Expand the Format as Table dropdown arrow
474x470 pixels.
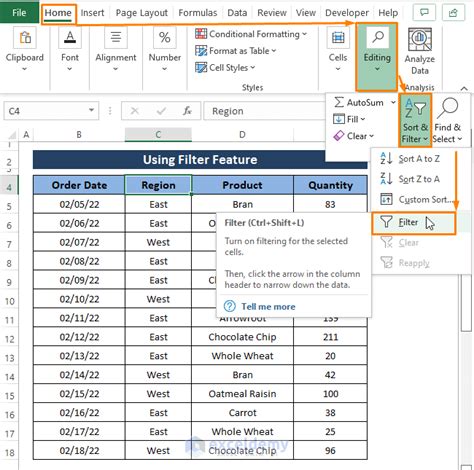click(x=274, y=51)
